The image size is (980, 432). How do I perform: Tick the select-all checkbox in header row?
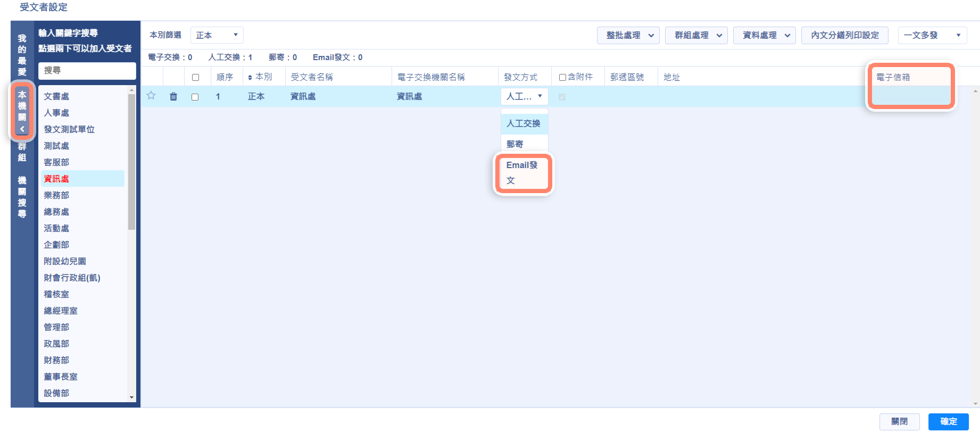[x=195, y=78]
